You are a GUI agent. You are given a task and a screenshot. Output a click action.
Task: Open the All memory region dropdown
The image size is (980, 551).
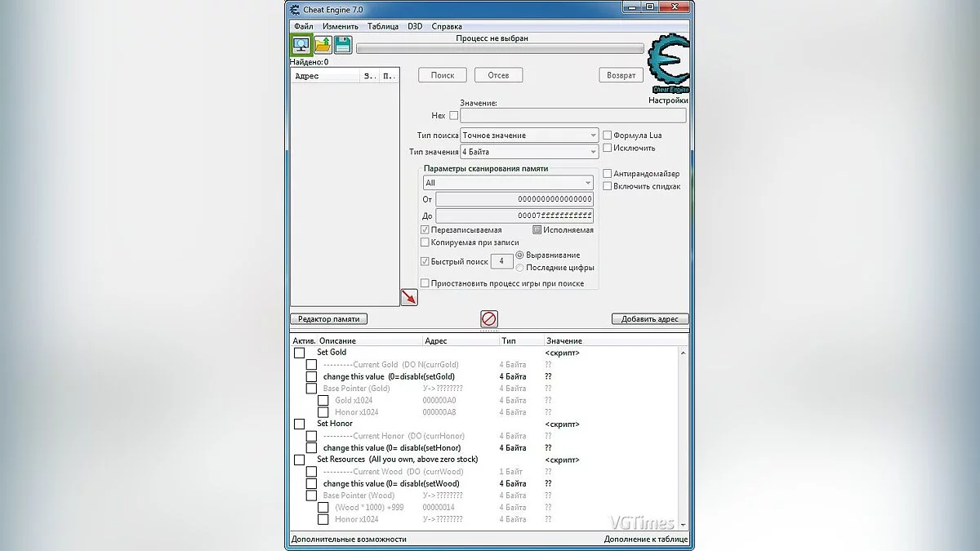(508, 183)
